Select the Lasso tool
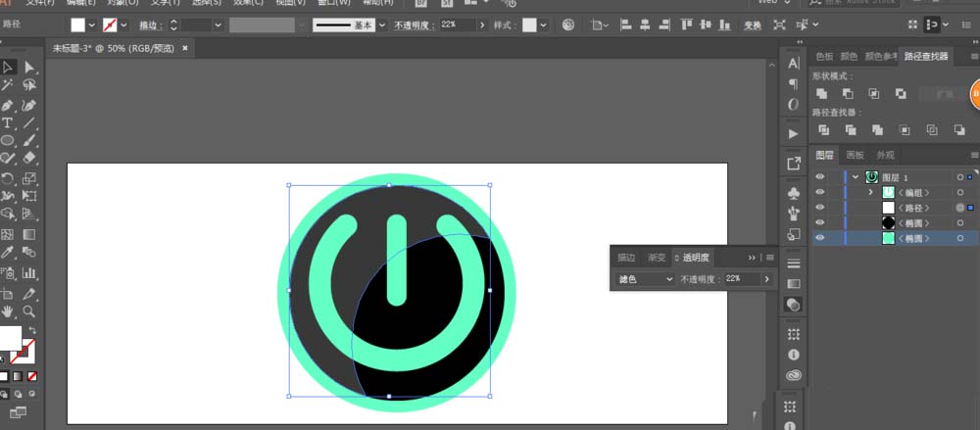Image resolution: width=980 pixels, height=430 pixels. [x=28, y=85]
